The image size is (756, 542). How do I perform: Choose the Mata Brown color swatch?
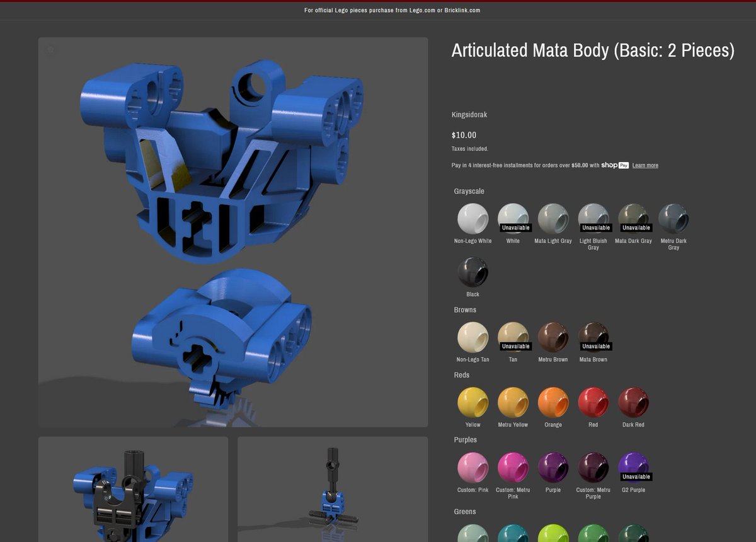593,337
